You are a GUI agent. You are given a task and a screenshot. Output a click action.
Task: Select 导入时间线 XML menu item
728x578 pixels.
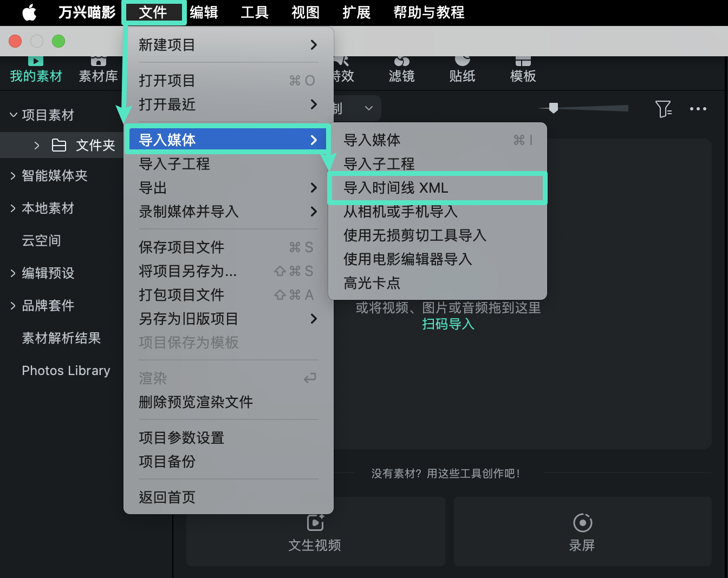pyautogui.click(x=438, y=188)
